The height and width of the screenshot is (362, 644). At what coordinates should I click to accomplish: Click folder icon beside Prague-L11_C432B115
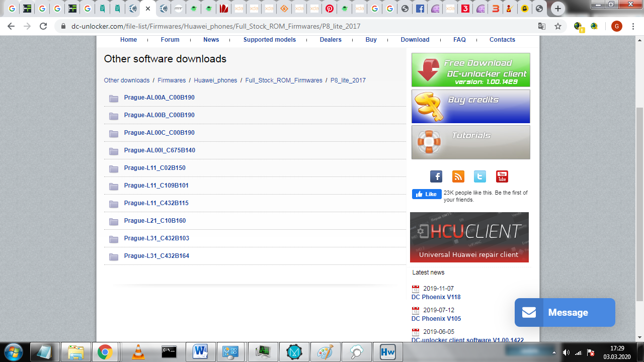click(114, 204)
